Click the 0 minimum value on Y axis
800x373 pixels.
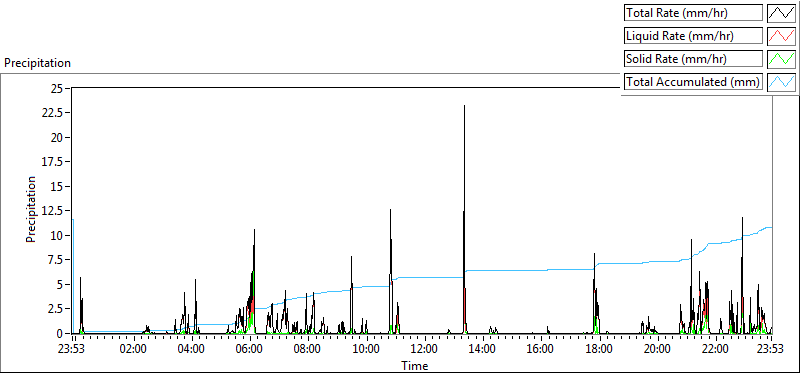(60, 333)
